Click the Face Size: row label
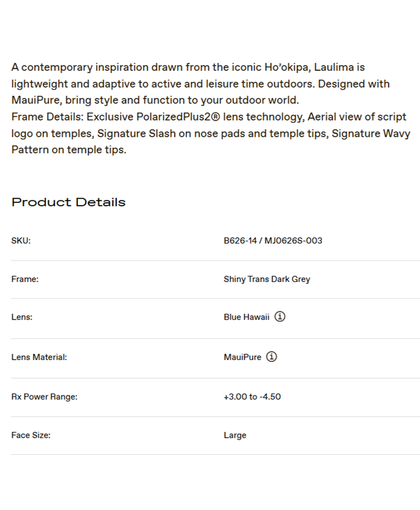This screenshot has width=420, height=510. 31,435
